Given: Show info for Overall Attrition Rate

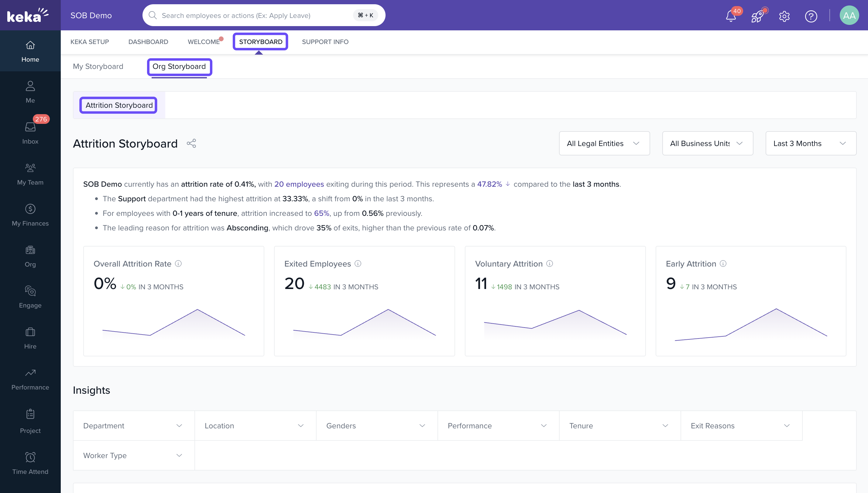Looking at the screenshot, I should (x=178, y=263).
